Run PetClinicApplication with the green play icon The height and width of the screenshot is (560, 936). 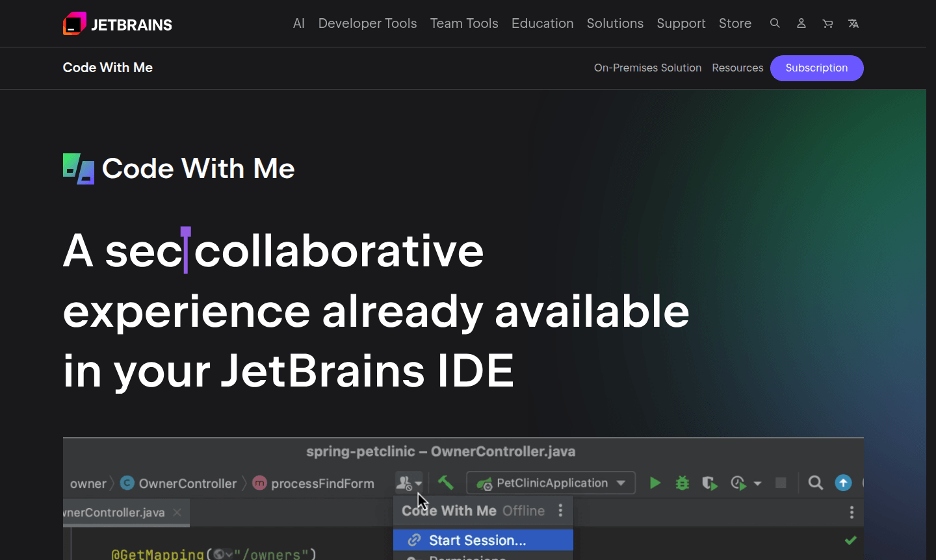click(655, 483)
